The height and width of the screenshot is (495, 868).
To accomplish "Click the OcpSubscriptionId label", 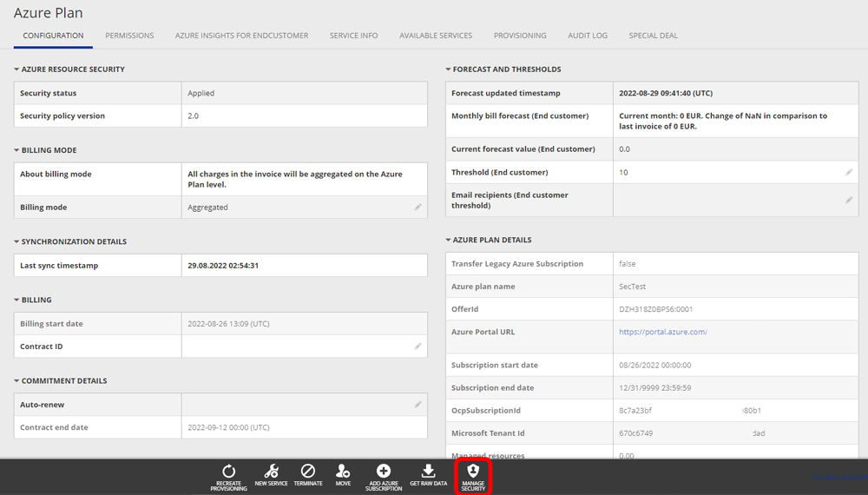I will tap(485, 410).
